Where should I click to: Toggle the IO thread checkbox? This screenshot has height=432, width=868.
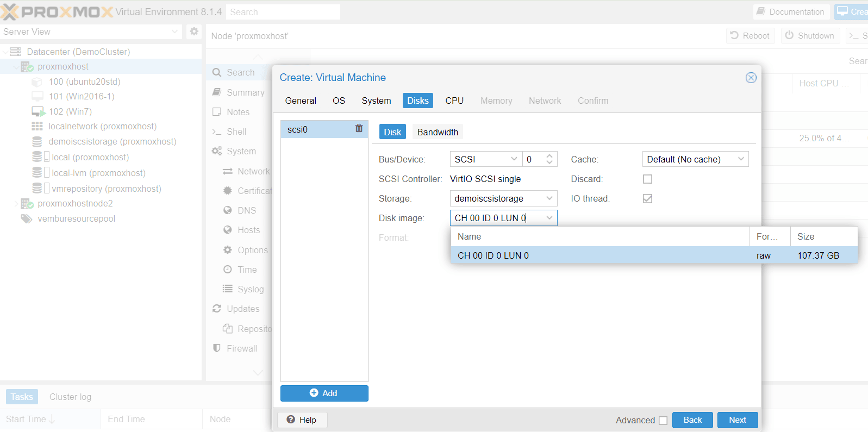(x=647, y=198)
